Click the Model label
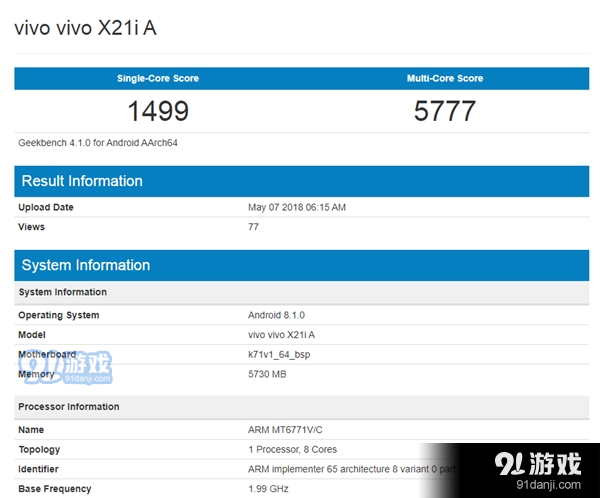Screen dimensions: 600x498 tap(32, 335)
